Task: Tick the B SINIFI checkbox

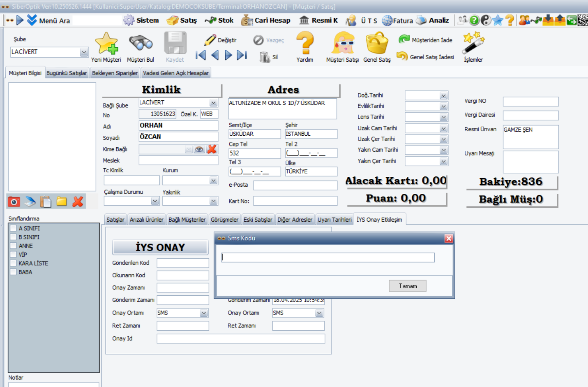Action: click(x=14, y=237)
